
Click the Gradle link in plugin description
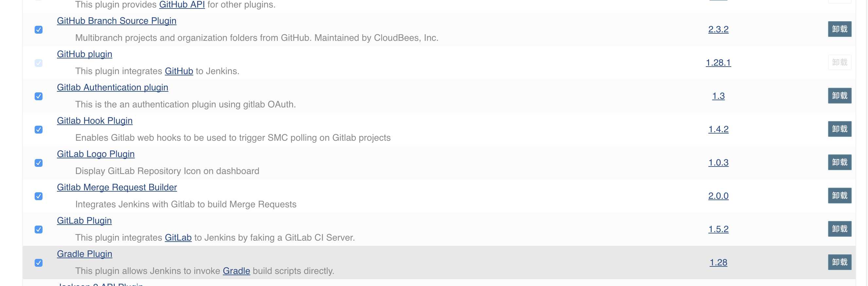(236, 271)
